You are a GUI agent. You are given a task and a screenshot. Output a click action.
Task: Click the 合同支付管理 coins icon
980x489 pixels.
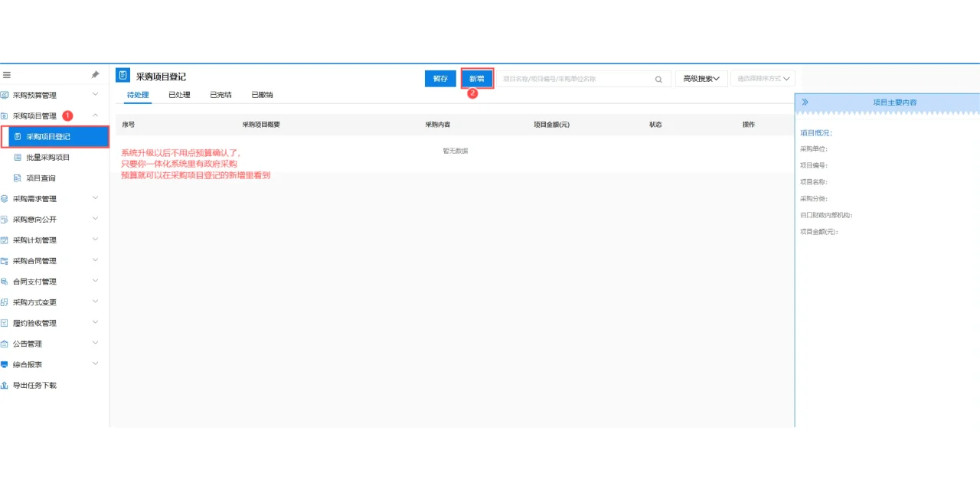coord(5,282)
